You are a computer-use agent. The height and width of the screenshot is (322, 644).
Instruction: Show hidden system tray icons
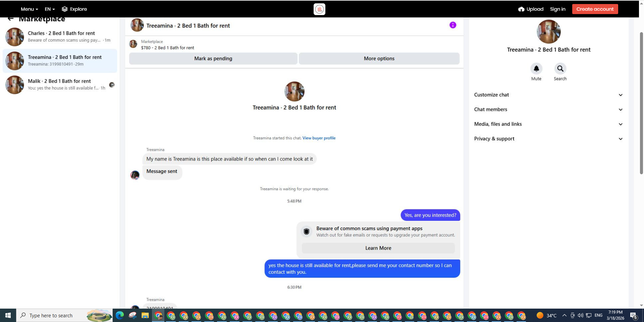(x=565, y=315)
